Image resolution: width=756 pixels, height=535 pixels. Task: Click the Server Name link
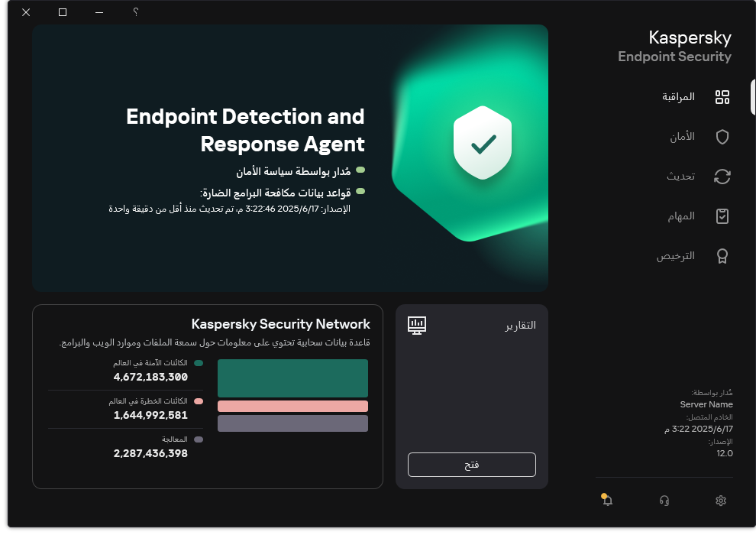(706, 404)
